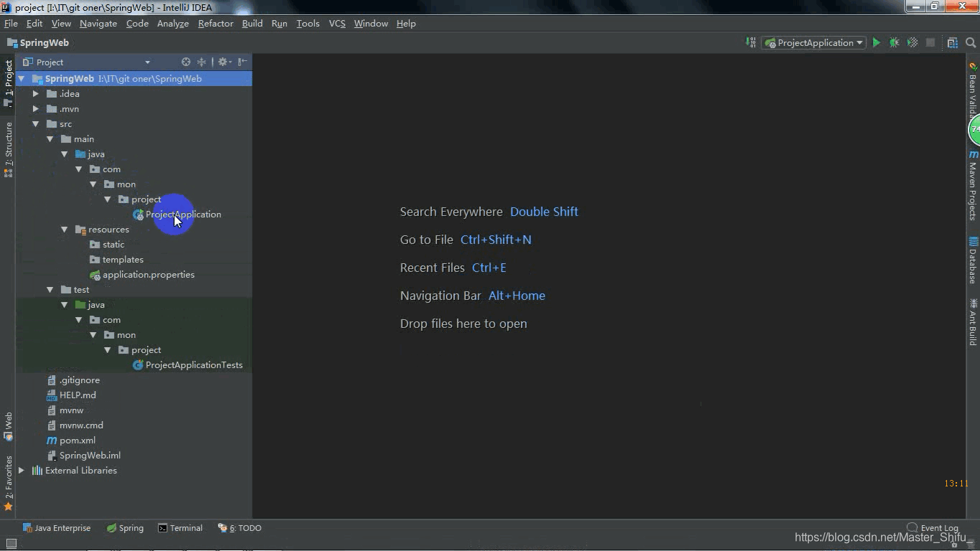Open the ProjectApplication run configuration dropdown
The height and width of the screenshot is (551, 980).
(814, 43)
